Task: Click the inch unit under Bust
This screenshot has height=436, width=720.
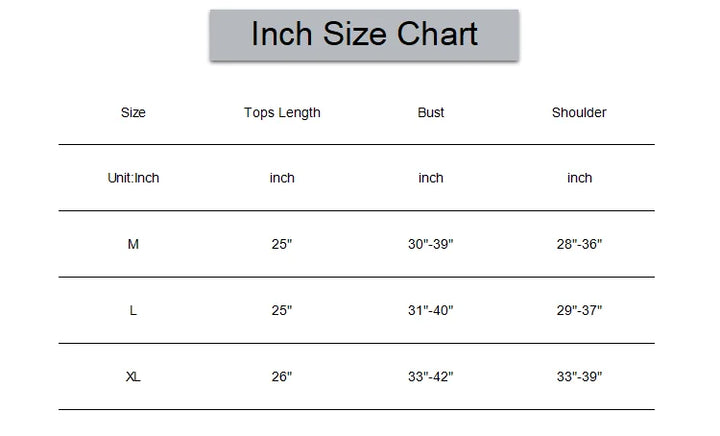Action: (431, 178)
